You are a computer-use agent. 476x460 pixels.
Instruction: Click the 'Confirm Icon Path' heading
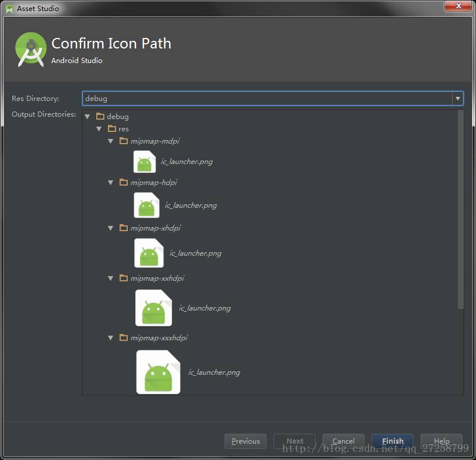[x=111, y=43]
